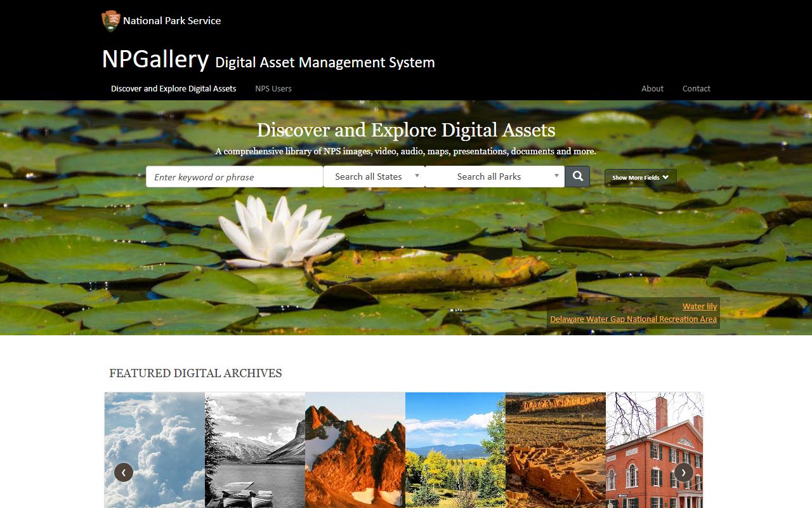812x508 pixels.
Task: Click the Featured Digital Archives heading
Action: point(195,373)
